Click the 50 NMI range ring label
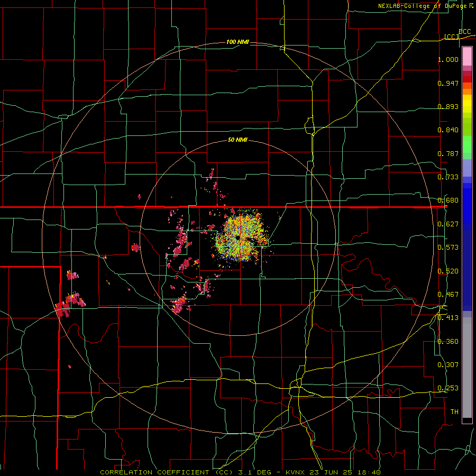This screenshot has height=476, width=476. tap(237, 140)
